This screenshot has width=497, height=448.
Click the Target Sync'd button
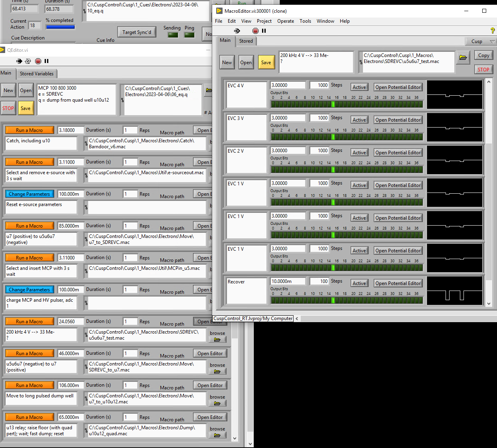tap(137, 32)
